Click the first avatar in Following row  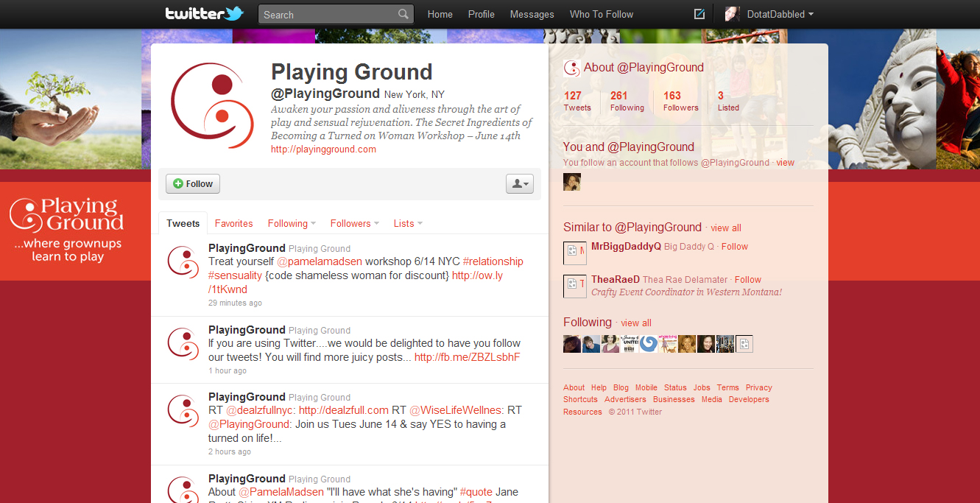point(572,344)
